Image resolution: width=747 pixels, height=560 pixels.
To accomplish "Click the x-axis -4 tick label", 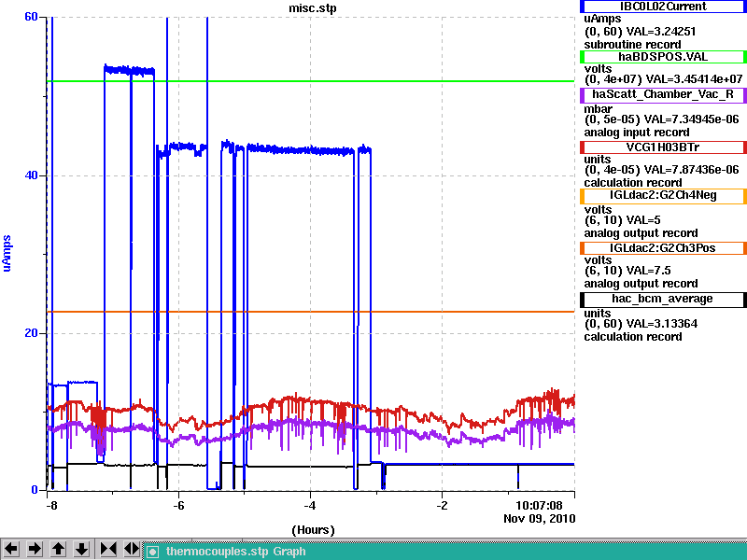I will 310,506.
